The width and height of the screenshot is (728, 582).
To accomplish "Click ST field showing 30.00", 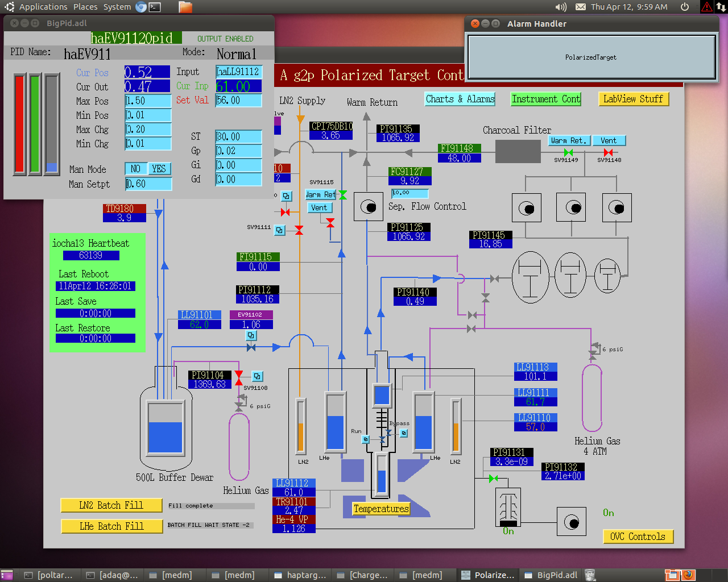I will pyautogui.click(x=239, y=137).
